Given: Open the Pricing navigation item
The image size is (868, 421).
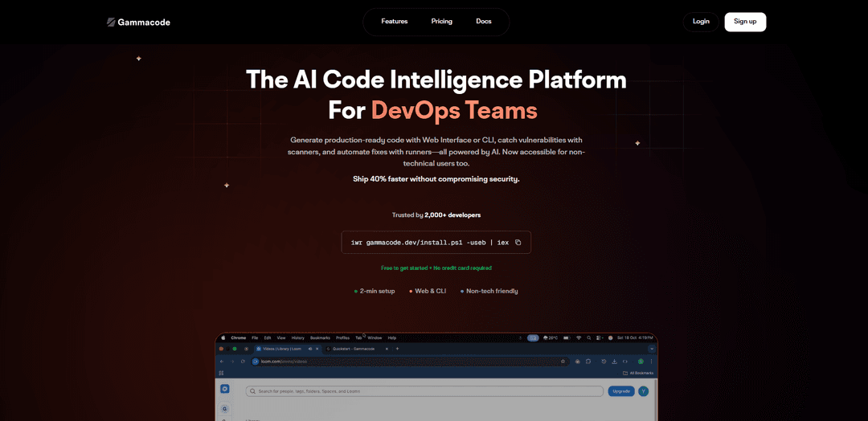Looking at the screenshot, I should tap(441, 22).
